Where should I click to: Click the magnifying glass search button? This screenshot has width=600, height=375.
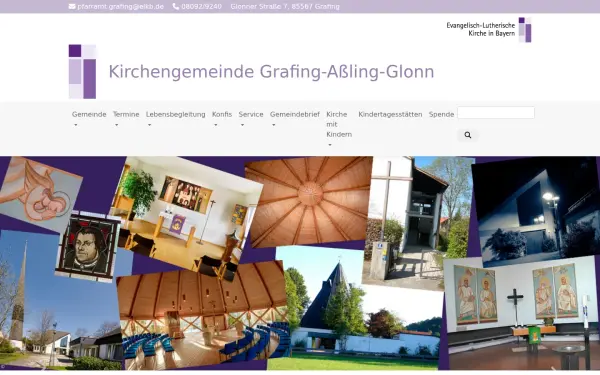point(468,135)
